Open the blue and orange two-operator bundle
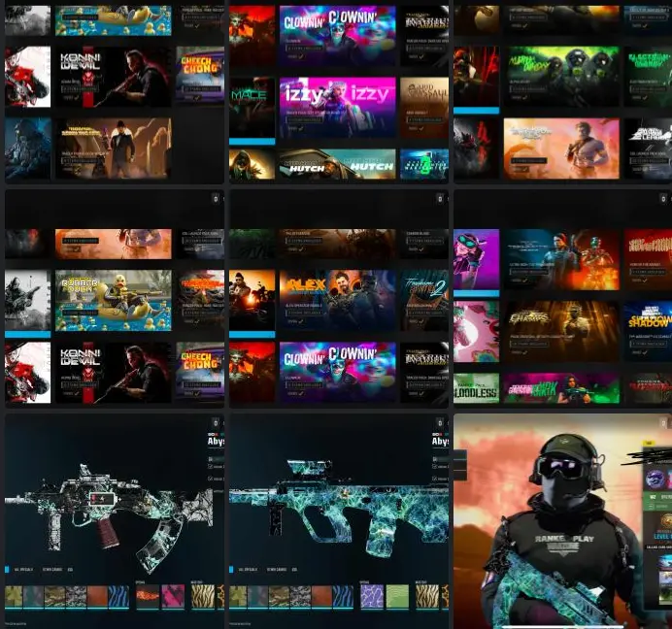Screen dimensions: 672x629 click(x=561, y=259)
